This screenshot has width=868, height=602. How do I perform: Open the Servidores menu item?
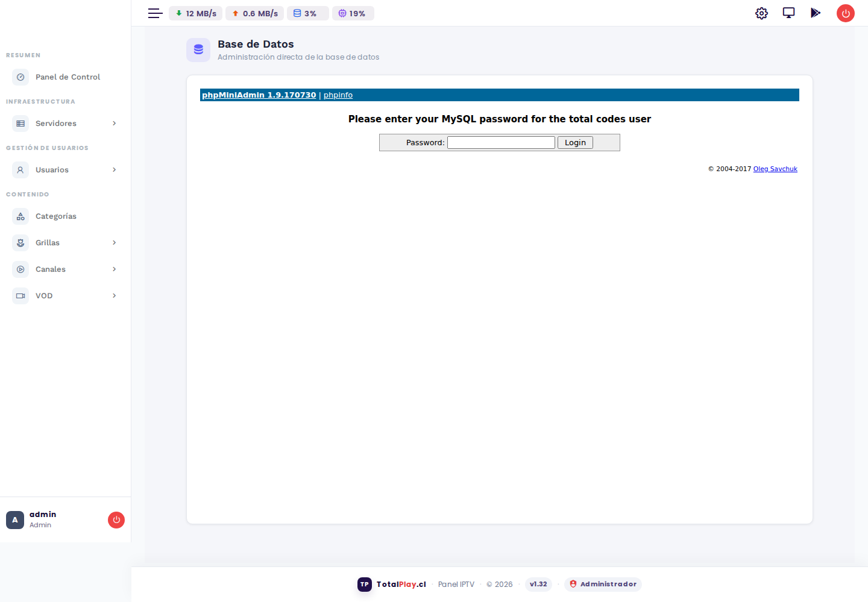click(65, 124)
